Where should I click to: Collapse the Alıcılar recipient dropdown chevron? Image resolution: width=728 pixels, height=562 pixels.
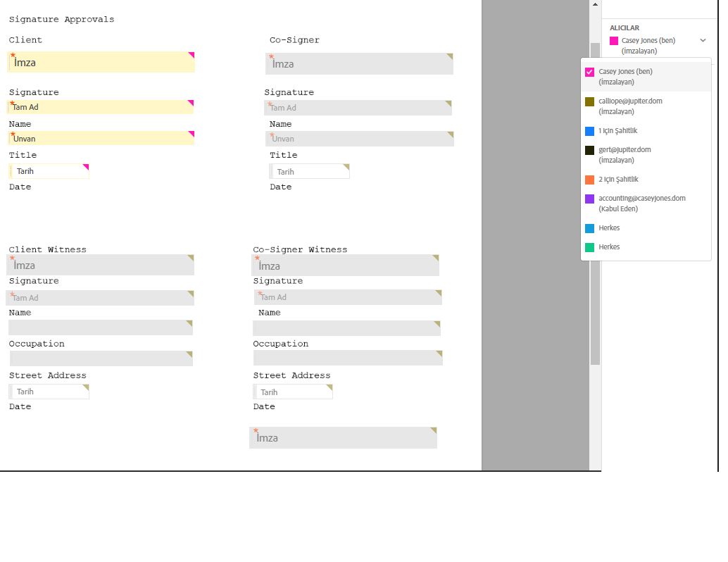[x=703, y=40]
